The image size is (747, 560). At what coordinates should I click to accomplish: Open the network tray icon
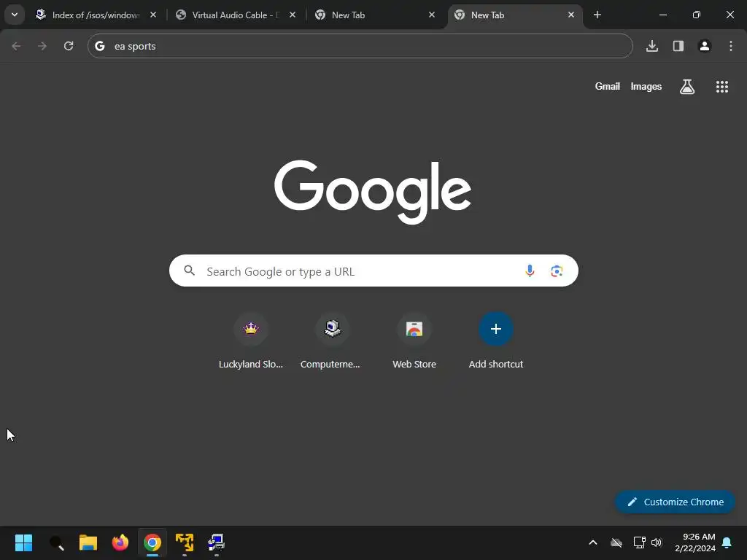[639, 542]
